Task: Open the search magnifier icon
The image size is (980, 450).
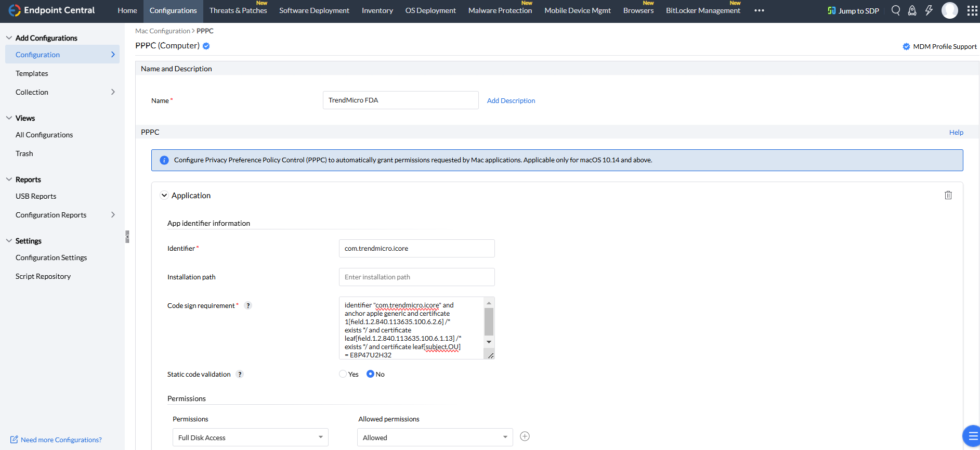Action: coord(896,10)
